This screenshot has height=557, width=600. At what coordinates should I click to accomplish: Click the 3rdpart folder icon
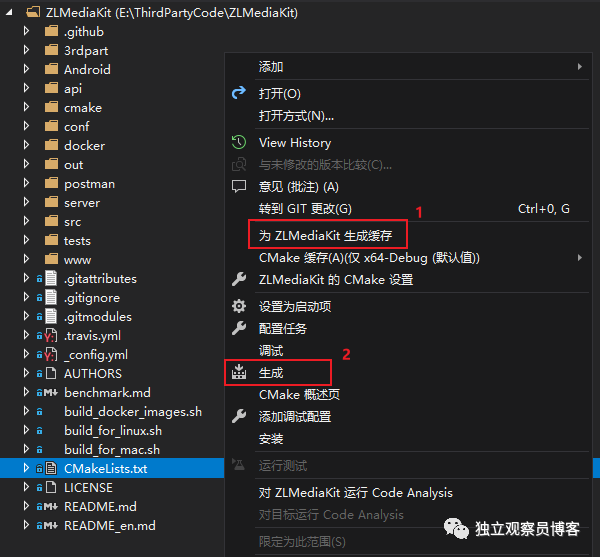51,50
